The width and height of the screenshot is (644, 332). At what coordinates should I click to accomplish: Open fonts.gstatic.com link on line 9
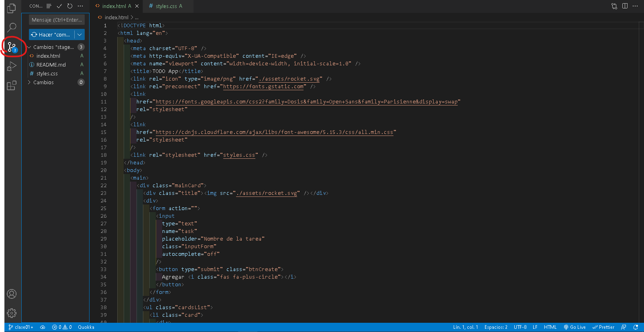263,87
